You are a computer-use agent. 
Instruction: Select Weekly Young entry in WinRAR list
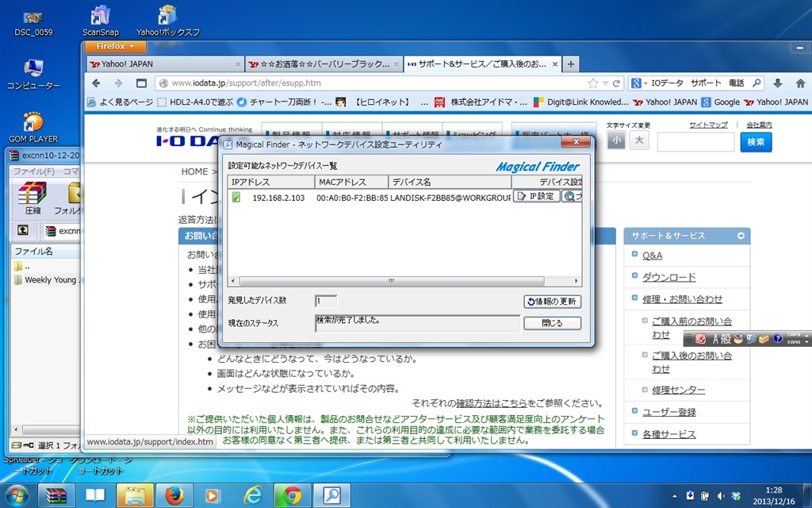(47, 280)
